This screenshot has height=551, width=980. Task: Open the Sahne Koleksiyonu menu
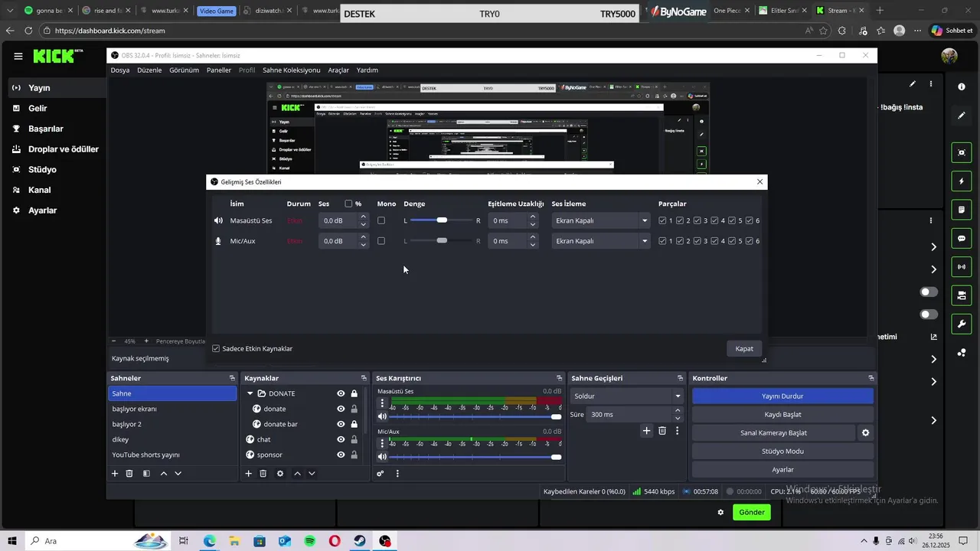292,70
